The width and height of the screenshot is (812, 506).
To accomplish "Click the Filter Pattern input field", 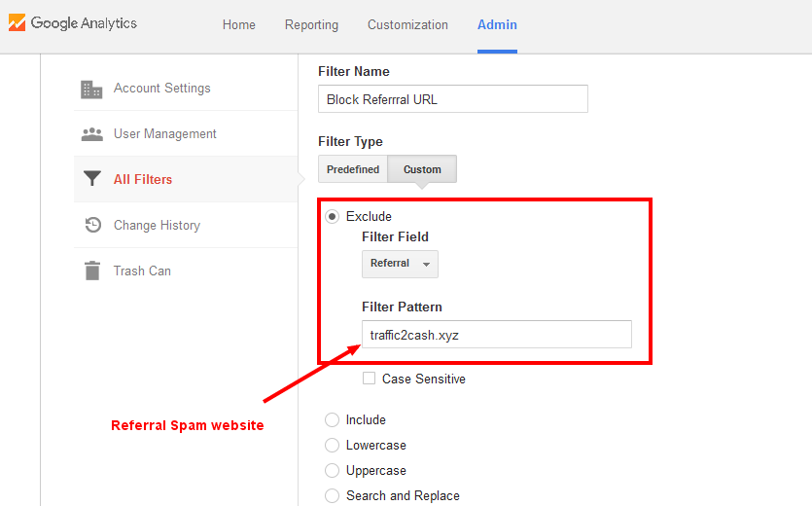I will pos(497,335).
